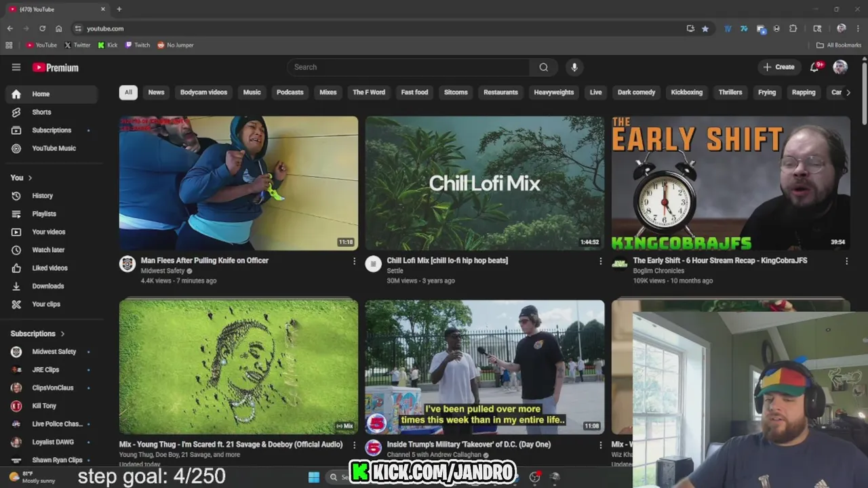
Task: Select the Podcasts category chip
Action: 290,92
